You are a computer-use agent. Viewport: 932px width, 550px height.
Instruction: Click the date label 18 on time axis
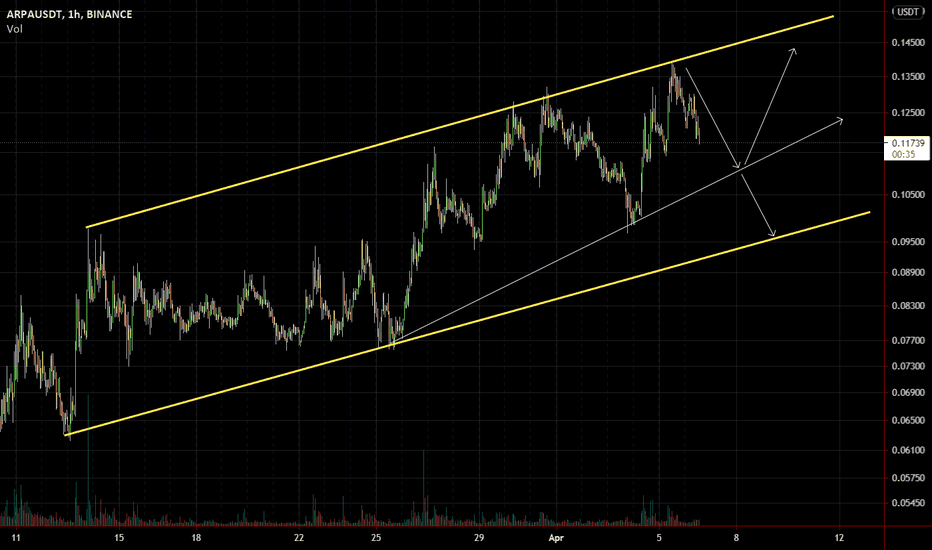click(196, 538)
